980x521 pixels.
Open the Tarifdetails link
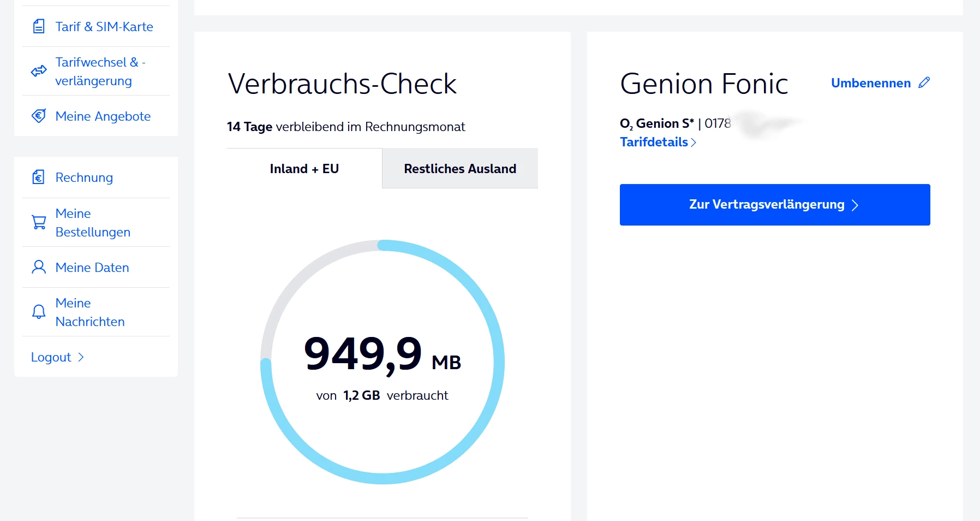(x=654, y=142)
